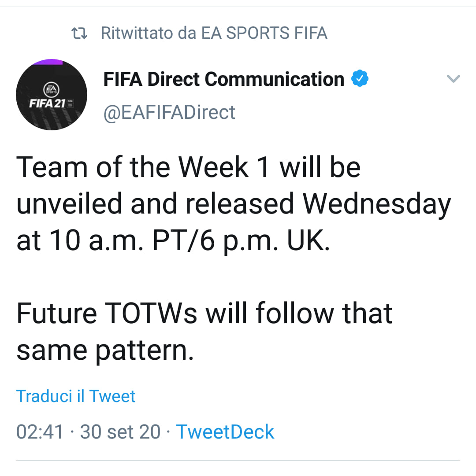The image size is (476, 476).
Task: Select the word 'Wednesday' in the tweet
Action: (377, 204)
